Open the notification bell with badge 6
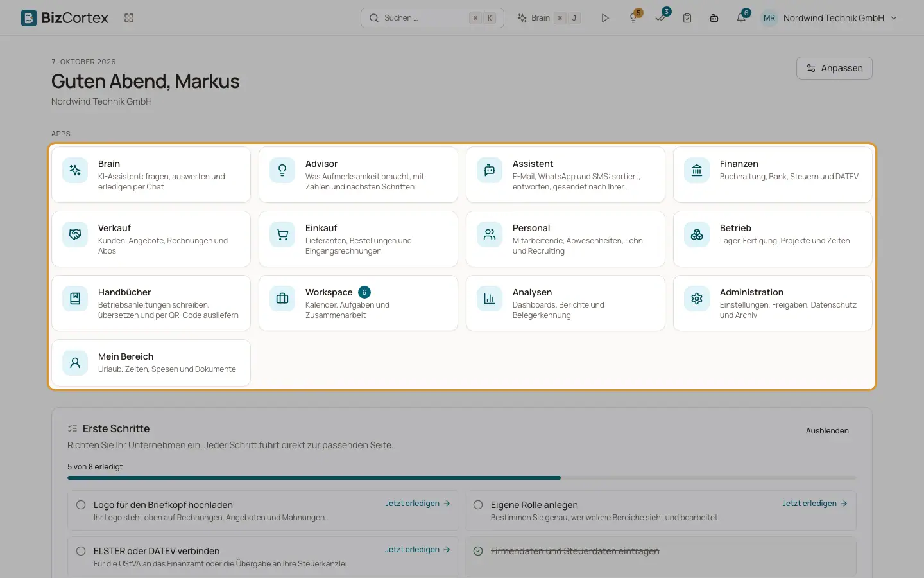This screenshot has height=578, width=924. 741,18
